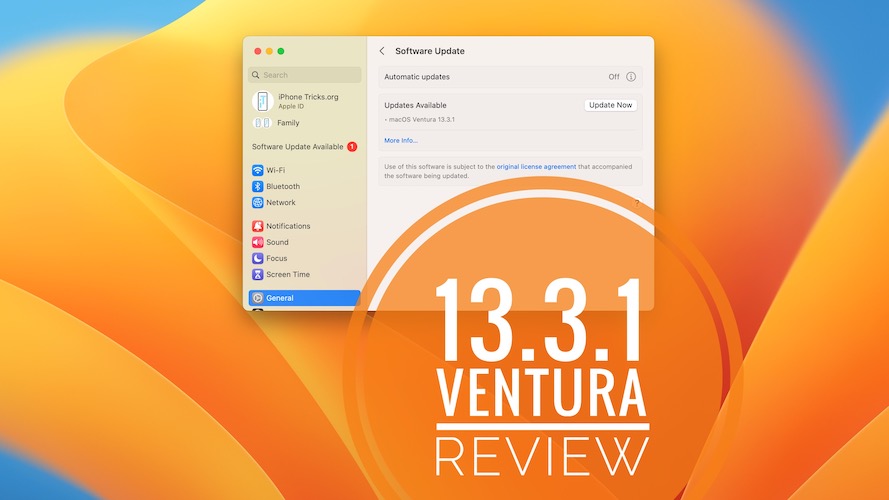Click the Bluetooth icon in sidebar
889x500 pixels.
click(x=257, y=187)
